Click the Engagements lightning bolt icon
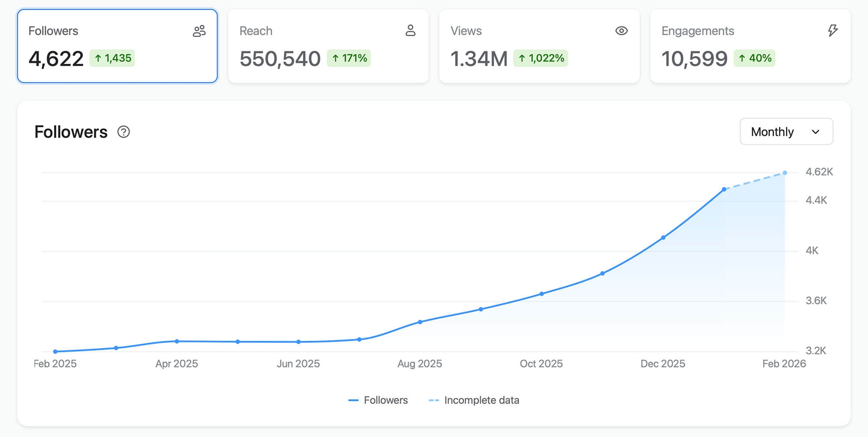This screenshot has width=868, height=437. (x=832, y=31)
